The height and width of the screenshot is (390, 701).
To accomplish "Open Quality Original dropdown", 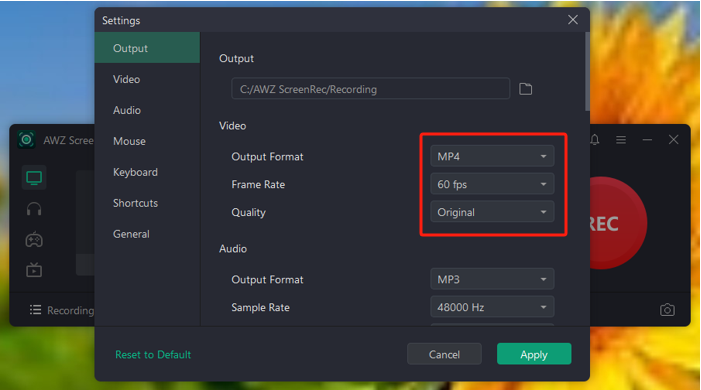I will pyautogui.click(x=492, y=212).
